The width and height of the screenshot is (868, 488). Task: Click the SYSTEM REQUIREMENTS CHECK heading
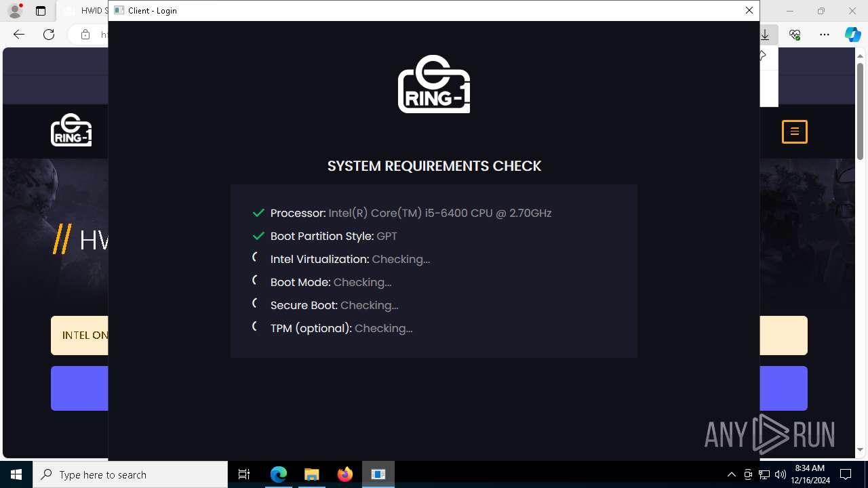click(x=434, y=166)
